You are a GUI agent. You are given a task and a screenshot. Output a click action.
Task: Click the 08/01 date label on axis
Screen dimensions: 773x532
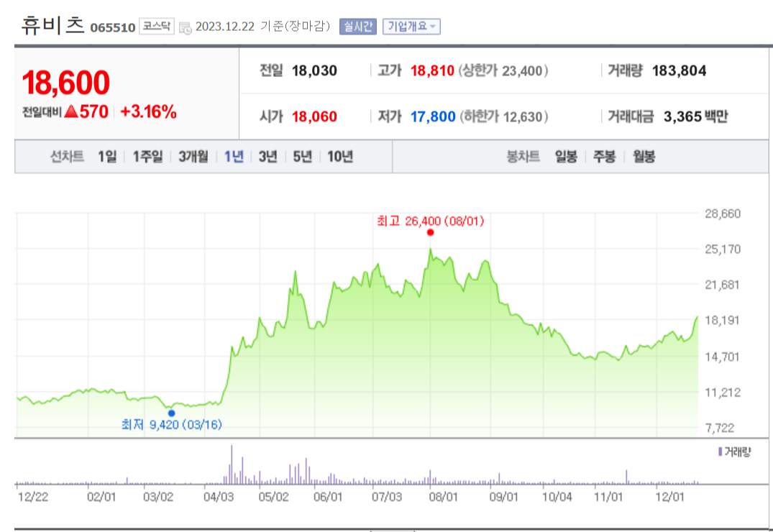(x=443, y=497)
